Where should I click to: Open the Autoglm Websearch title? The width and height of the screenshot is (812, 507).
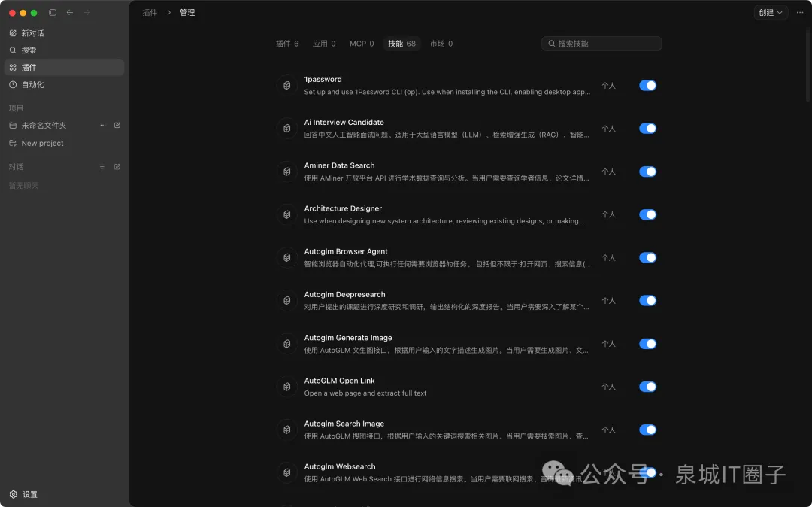point(340,466)
